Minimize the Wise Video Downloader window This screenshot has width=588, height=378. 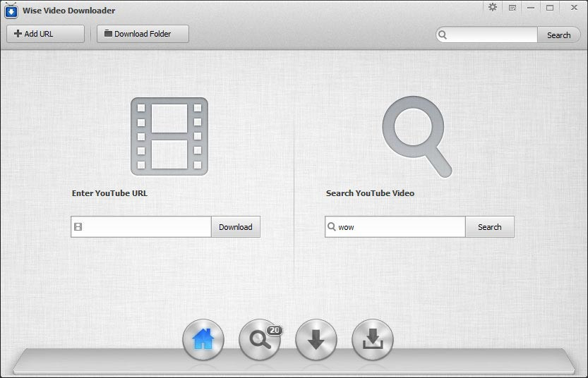(531, 8)
